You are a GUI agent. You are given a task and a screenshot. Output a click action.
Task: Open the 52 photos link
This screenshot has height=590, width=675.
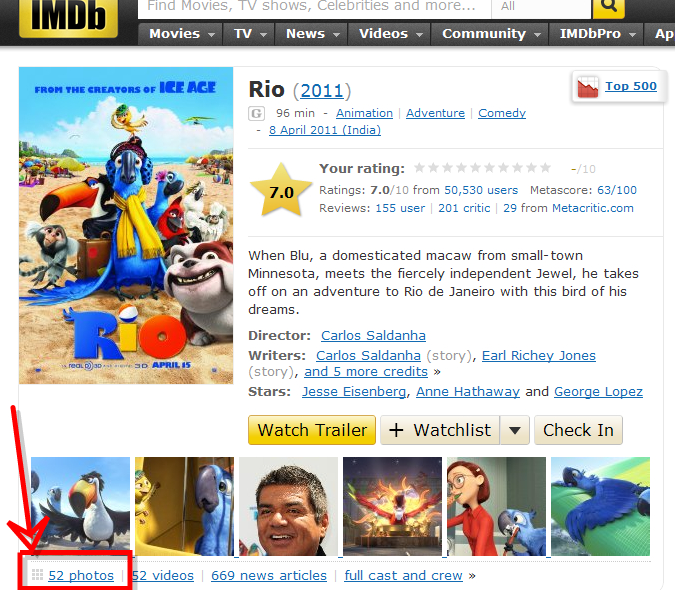[x=81, y=575]
